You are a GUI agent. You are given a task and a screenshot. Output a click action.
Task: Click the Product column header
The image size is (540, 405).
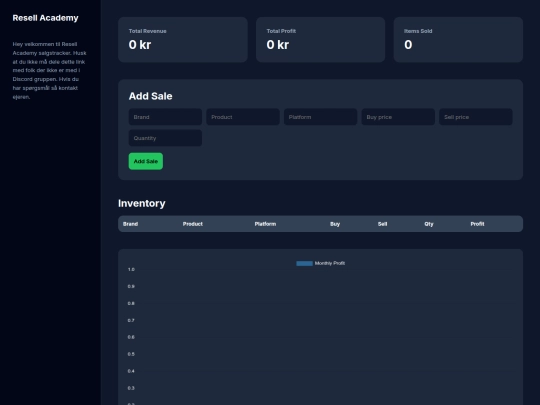[193, 224]
